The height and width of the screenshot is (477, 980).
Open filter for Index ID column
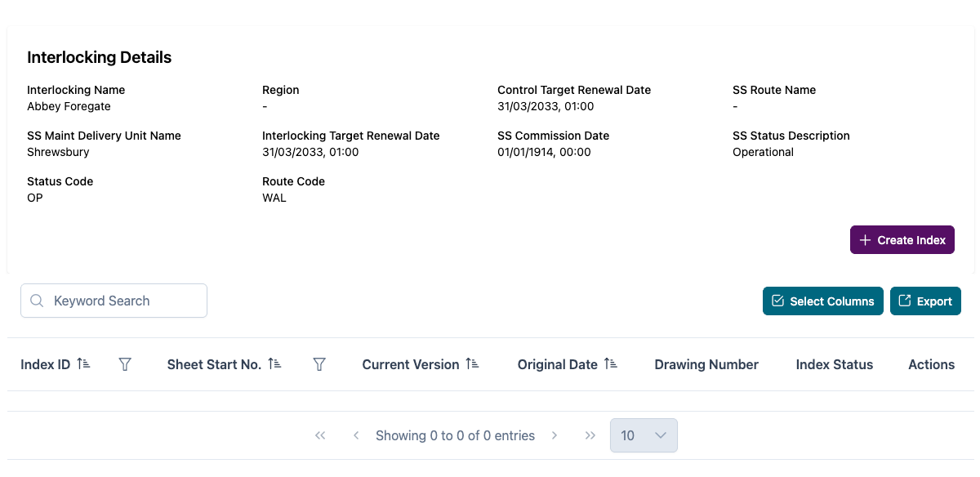(x=125, y=364)
